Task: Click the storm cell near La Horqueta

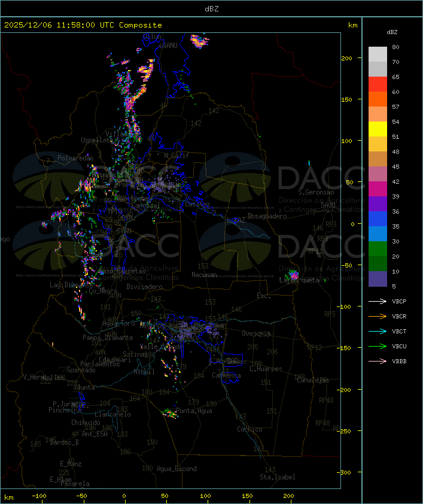Action: pyautogui.click(x=294, y=275)
